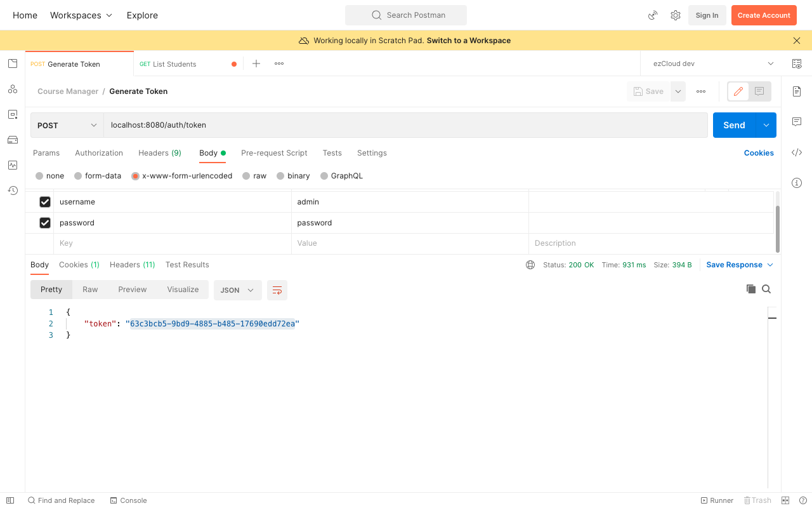This screenshot has height=508, width=812.
Task: Click the Create Account button
Action: click(x=764, y=15)
